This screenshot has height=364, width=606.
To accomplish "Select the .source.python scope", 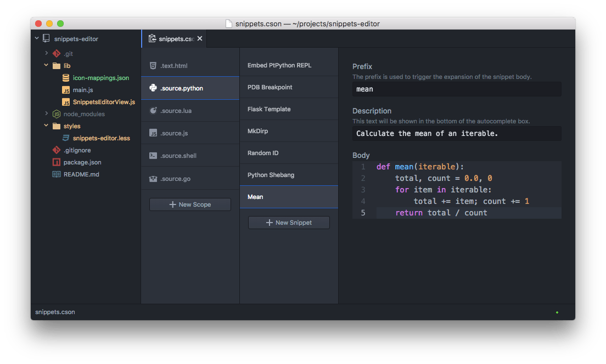I will pos(190,88).
